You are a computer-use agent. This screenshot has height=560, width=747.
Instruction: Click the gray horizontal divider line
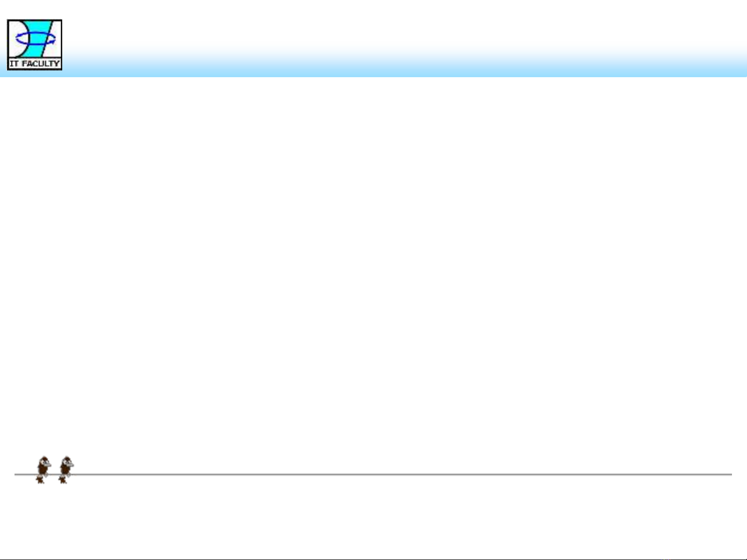[x=373, y=474]
